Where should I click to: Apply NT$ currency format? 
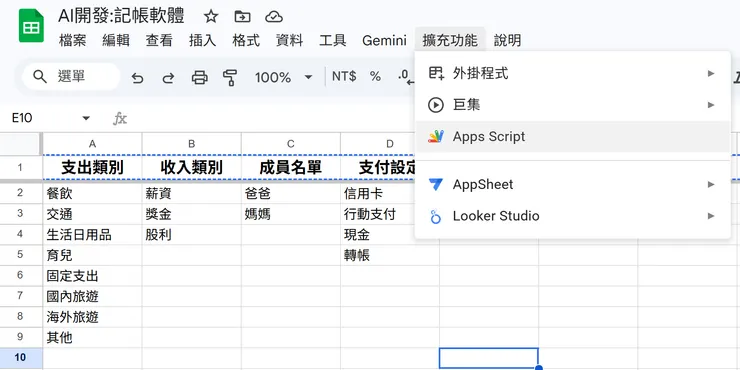[x=344, y=76]
